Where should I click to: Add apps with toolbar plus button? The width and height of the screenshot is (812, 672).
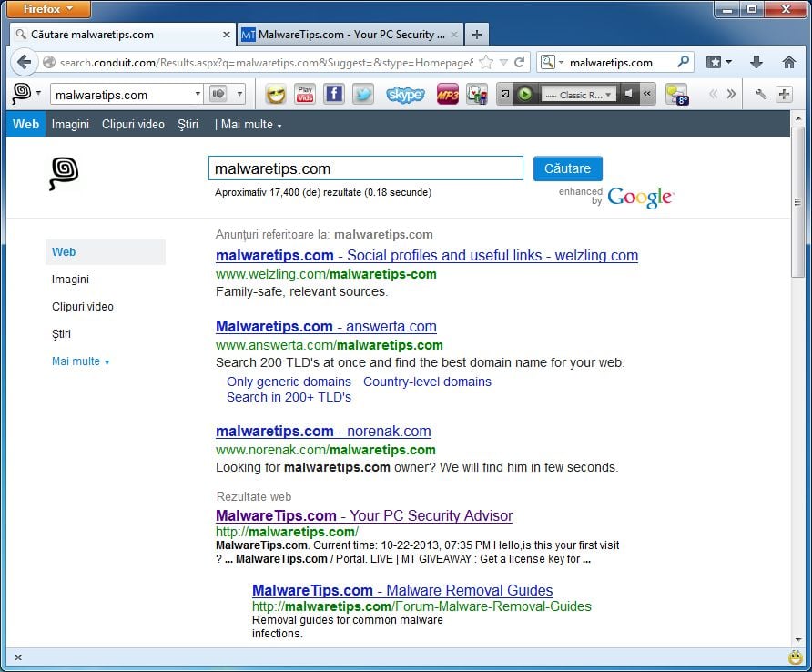click(784, 95)
